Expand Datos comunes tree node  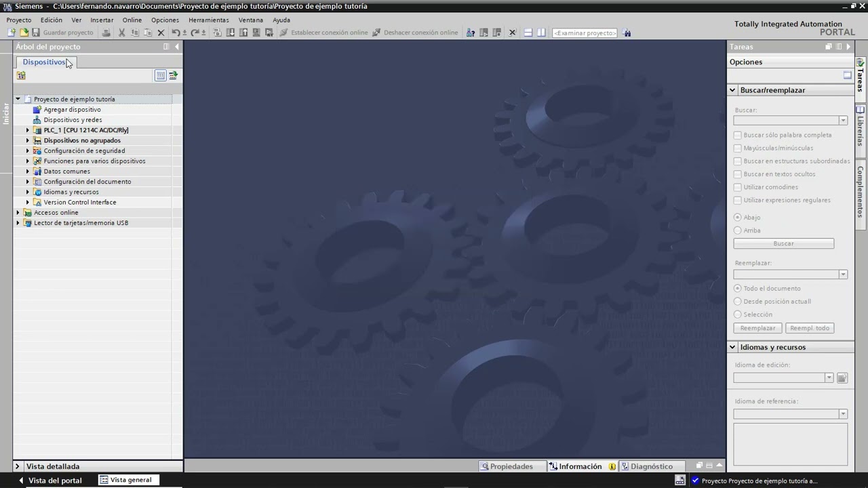(x=28, y=171)
